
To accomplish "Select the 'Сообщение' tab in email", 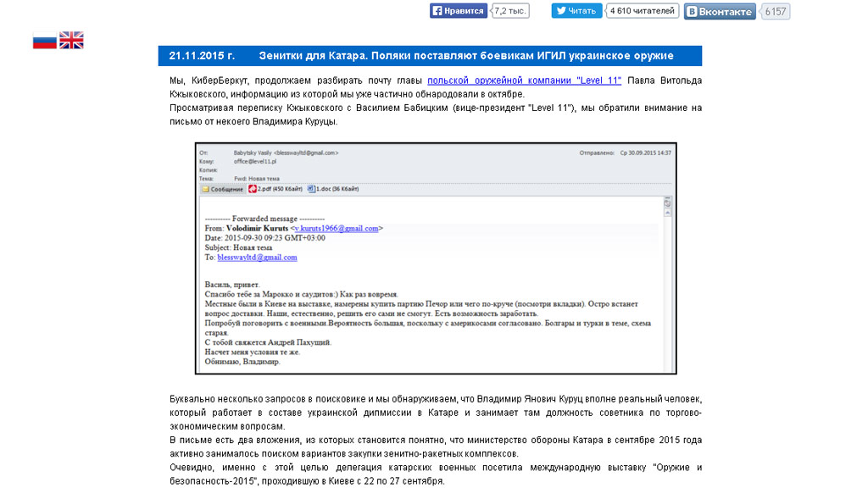I will click(x=222, y=189).
